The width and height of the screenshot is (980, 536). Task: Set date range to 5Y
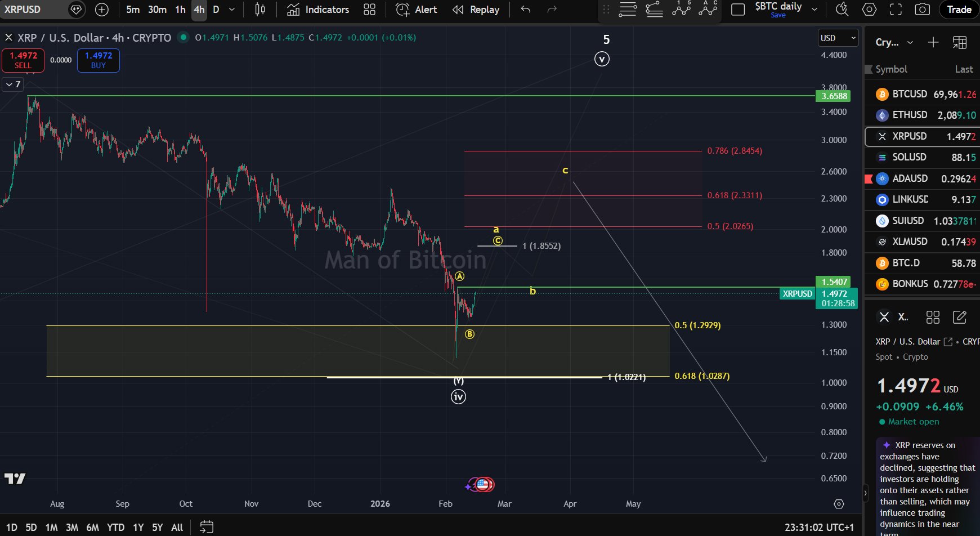(157, 528)
